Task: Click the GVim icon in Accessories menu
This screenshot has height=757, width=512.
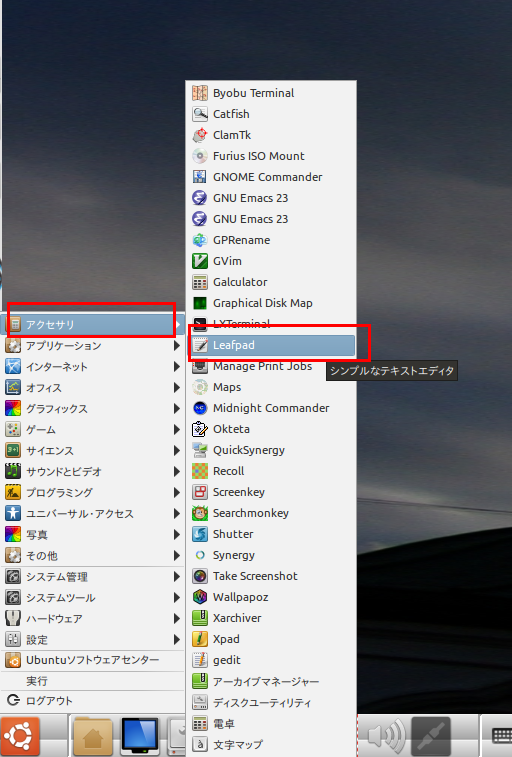Action: pos(200,261)
